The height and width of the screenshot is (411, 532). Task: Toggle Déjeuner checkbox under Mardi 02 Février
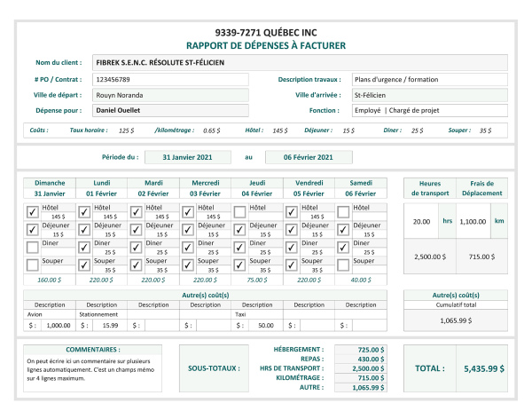(136, 230)
